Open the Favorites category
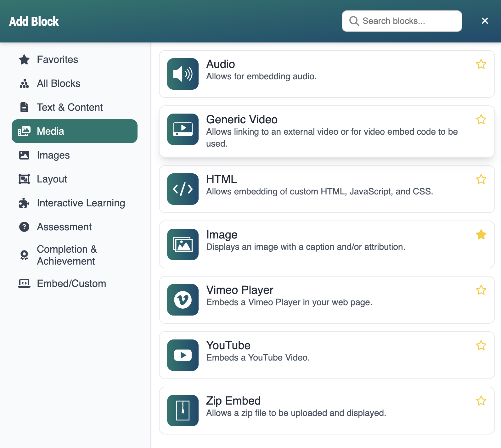501x448 pixels. 75,59
